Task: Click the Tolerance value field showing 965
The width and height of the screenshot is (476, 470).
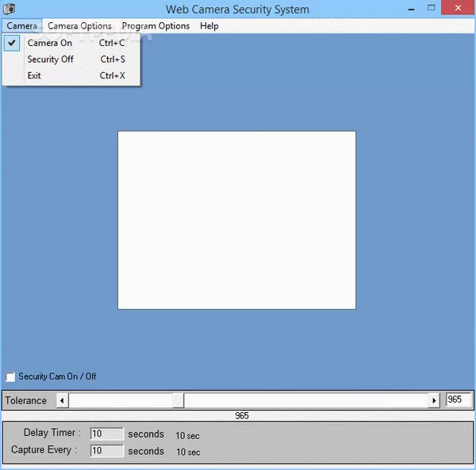Action: click(x=458, y=400)
